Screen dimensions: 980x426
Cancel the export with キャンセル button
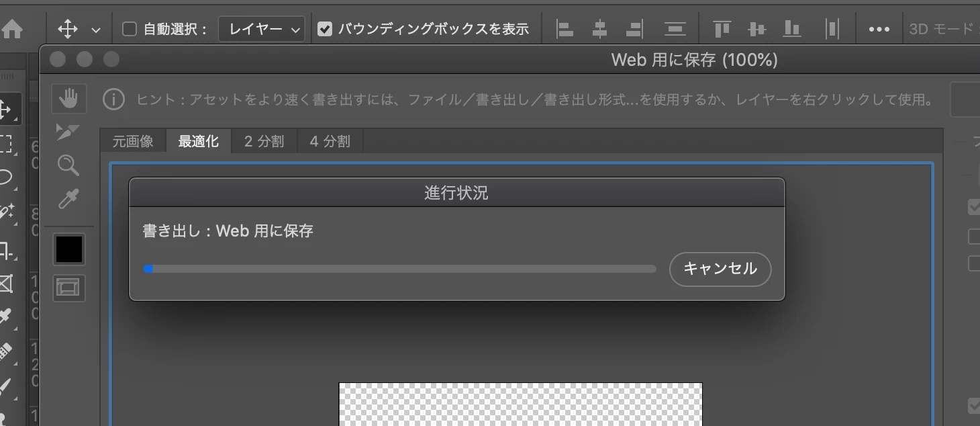(720, 269)
